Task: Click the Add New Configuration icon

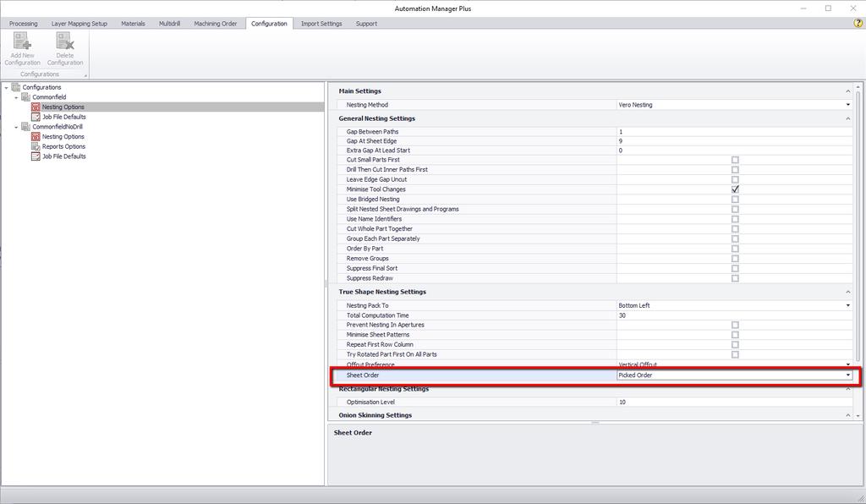Action: point(22,41)
